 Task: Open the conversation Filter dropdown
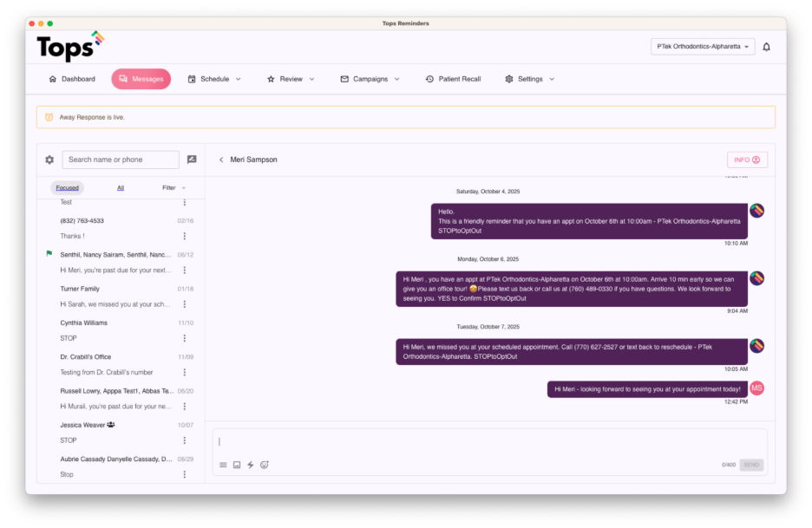pyautogui.click(x=174, y=188)
